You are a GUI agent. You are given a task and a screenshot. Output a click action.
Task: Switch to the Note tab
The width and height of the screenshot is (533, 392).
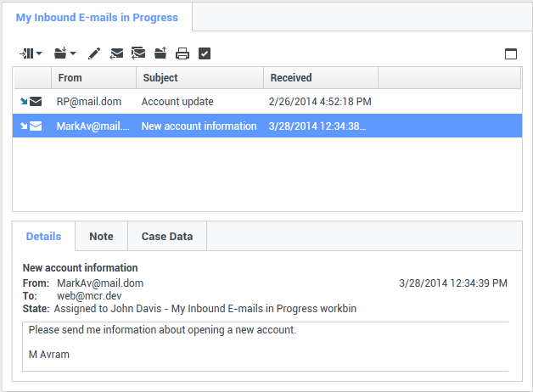click(101, 237)
